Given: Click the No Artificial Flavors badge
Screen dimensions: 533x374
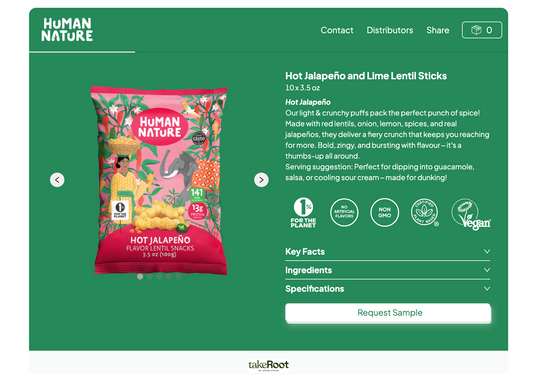Looking at the screenshot, I should click(344, 212).
